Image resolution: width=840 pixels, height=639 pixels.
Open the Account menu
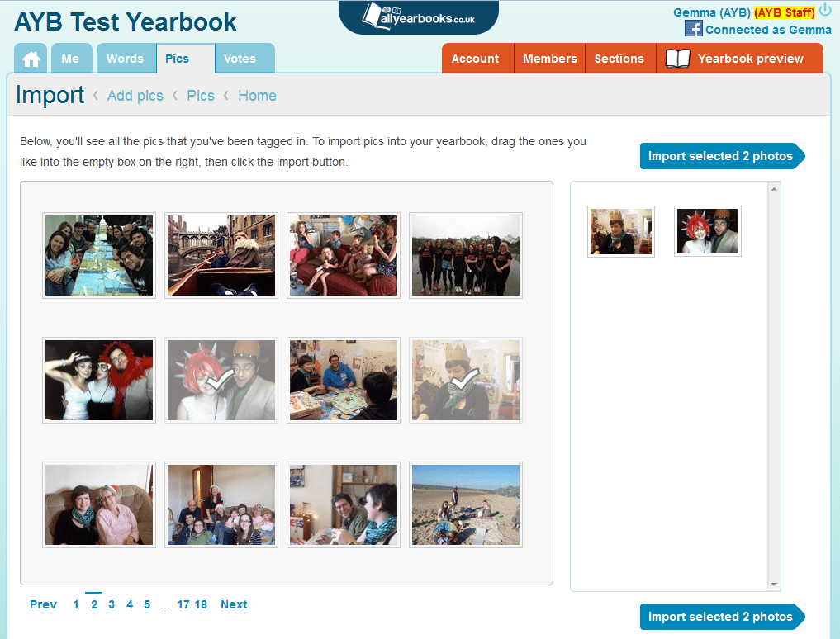[477, 59]
